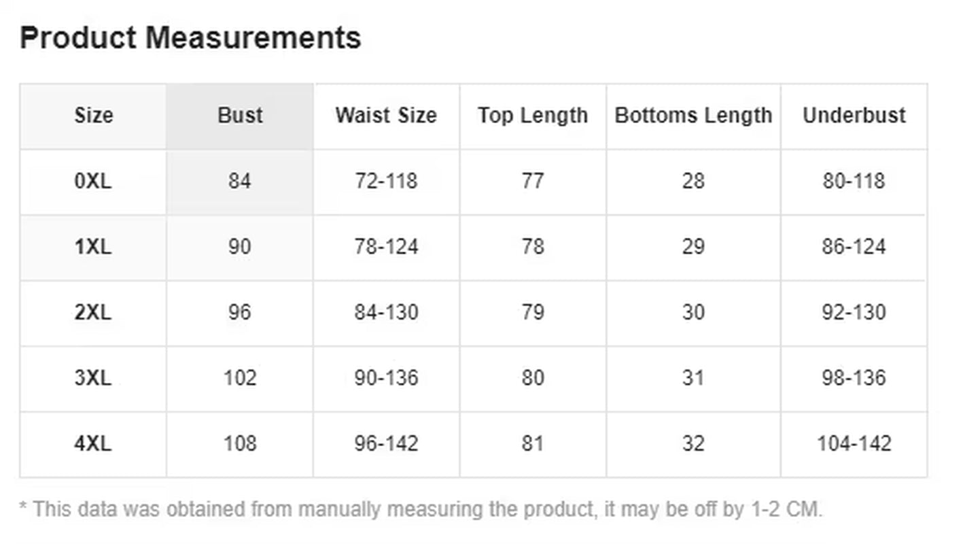Click the Size column header
The image size is (980, 544).
pos(93,116)
